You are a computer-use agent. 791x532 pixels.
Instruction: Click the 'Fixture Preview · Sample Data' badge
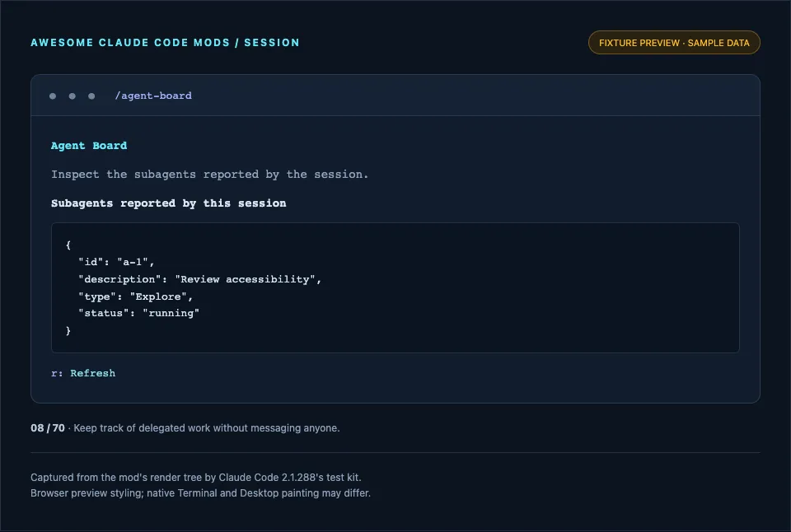click(x=674, y=43)
